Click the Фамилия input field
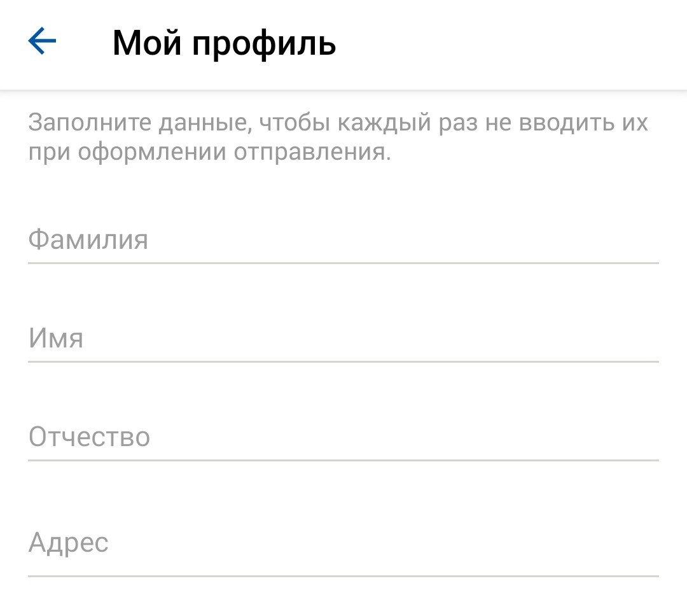687x616 pixels. (x=343, y=241)
